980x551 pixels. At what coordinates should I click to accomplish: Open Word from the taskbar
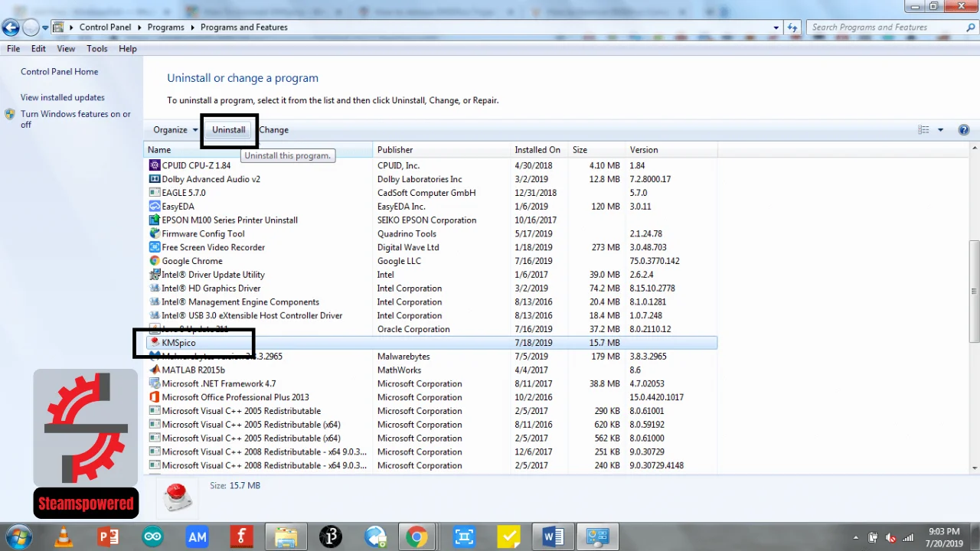coord(553,536)
